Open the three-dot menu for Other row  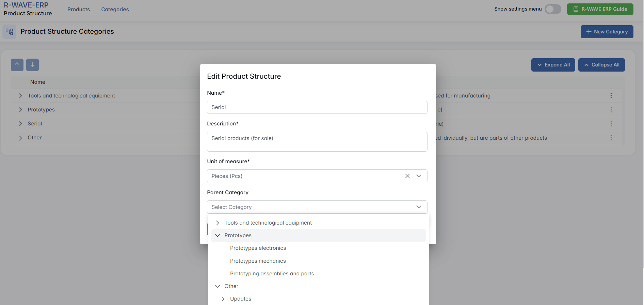[x=611, y=138]
